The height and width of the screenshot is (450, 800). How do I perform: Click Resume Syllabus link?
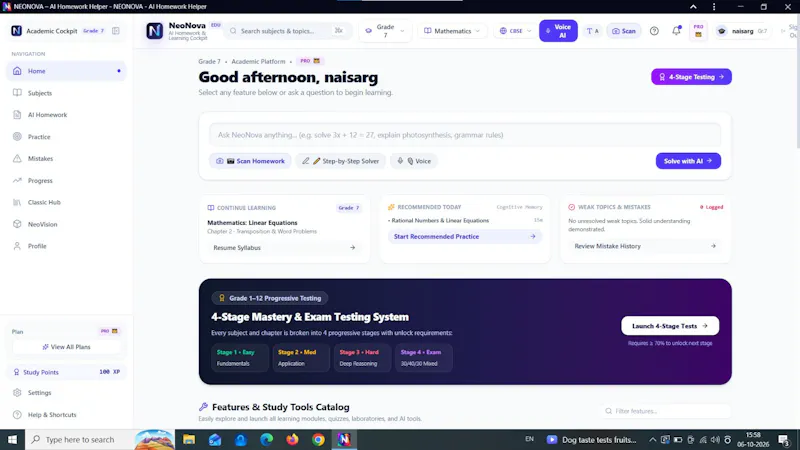[x=284, y=247]
